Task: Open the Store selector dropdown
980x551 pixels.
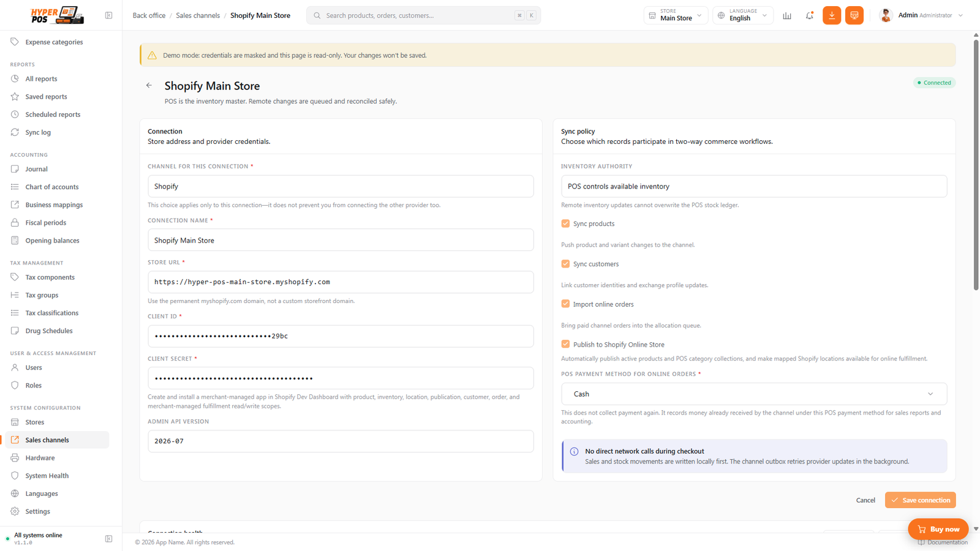Action: click(676, 15)
